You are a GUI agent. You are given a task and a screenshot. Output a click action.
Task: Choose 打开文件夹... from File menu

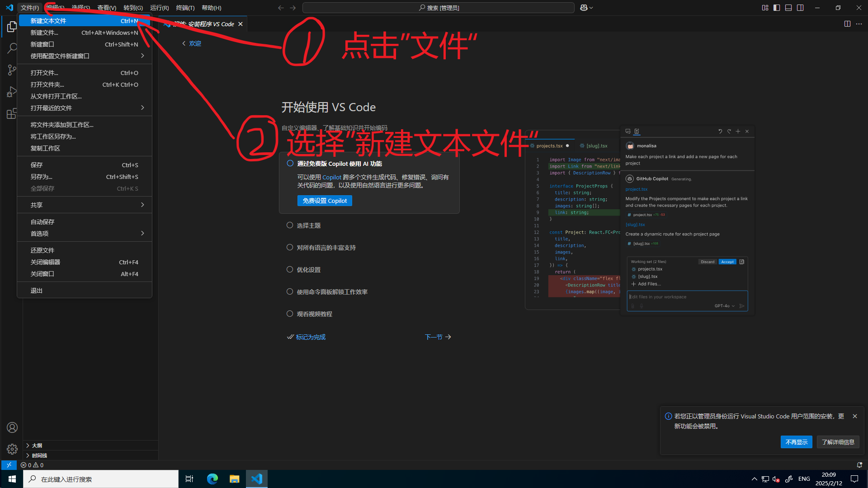[x=85, y=84]
